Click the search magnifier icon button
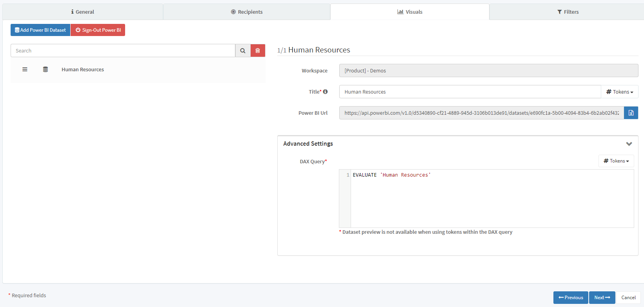Viewport: 644px width, 307px height. pos(243,51)
